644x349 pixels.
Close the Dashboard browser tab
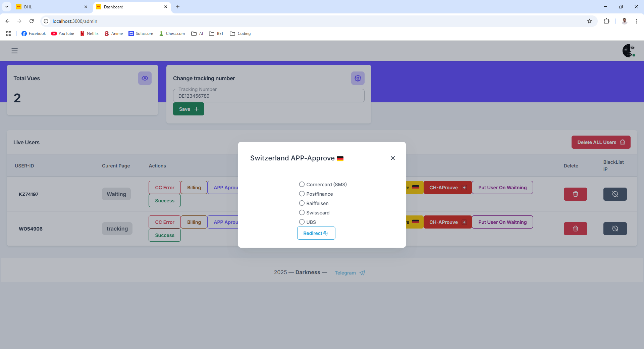pyautogui.click(x=166, y=7)
